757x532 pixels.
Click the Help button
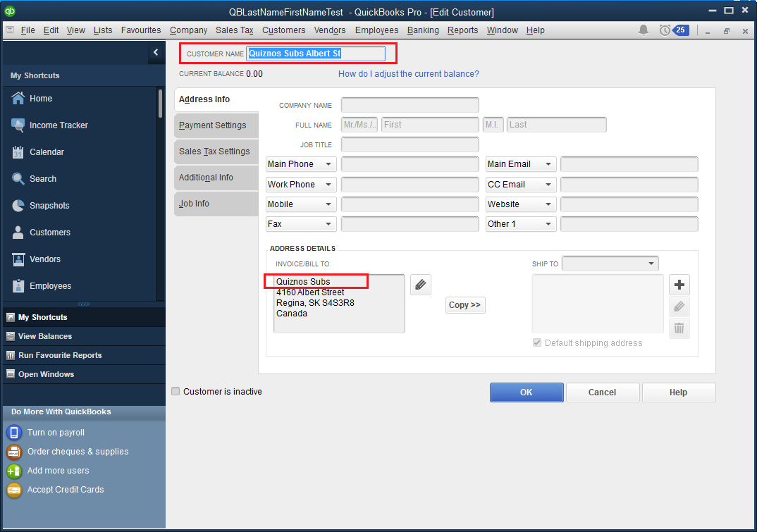[x=678, y=392]
